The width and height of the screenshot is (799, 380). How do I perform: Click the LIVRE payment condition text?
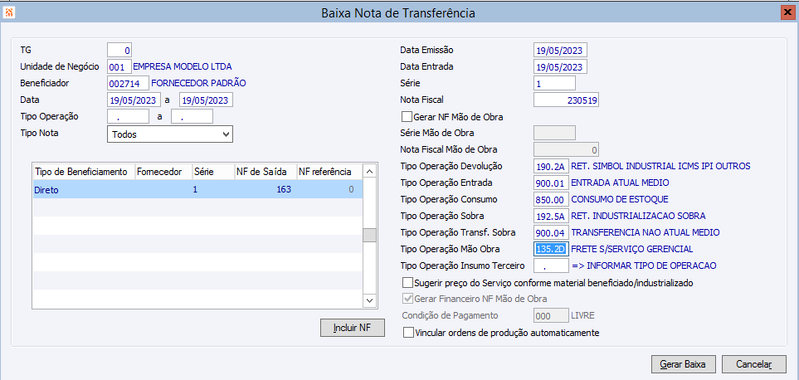pyautogui.click(x=582, y=315)
